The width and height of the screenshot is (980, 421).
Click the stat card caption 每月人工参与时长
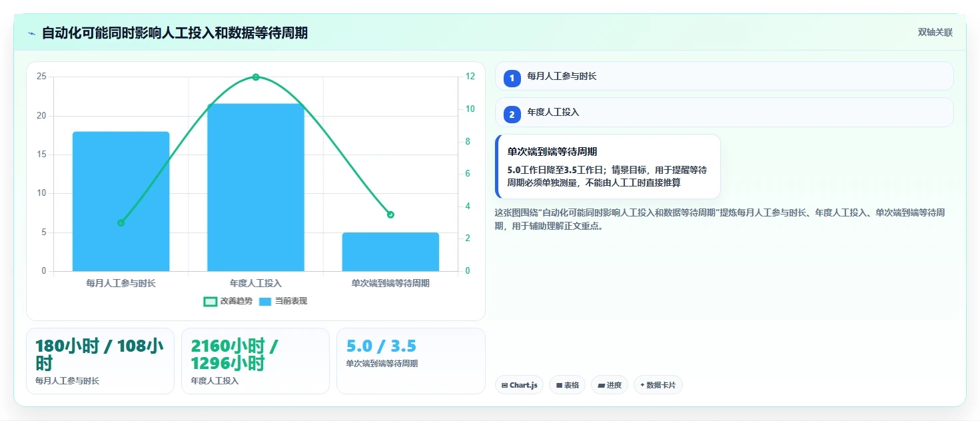pyautogui.click(x=67, y=380)
